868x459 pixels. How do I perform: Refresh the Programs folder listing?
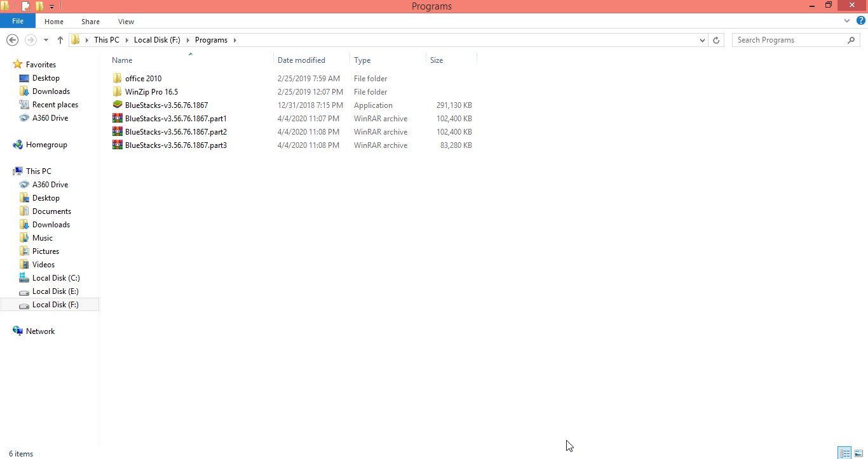click(716, 40)
